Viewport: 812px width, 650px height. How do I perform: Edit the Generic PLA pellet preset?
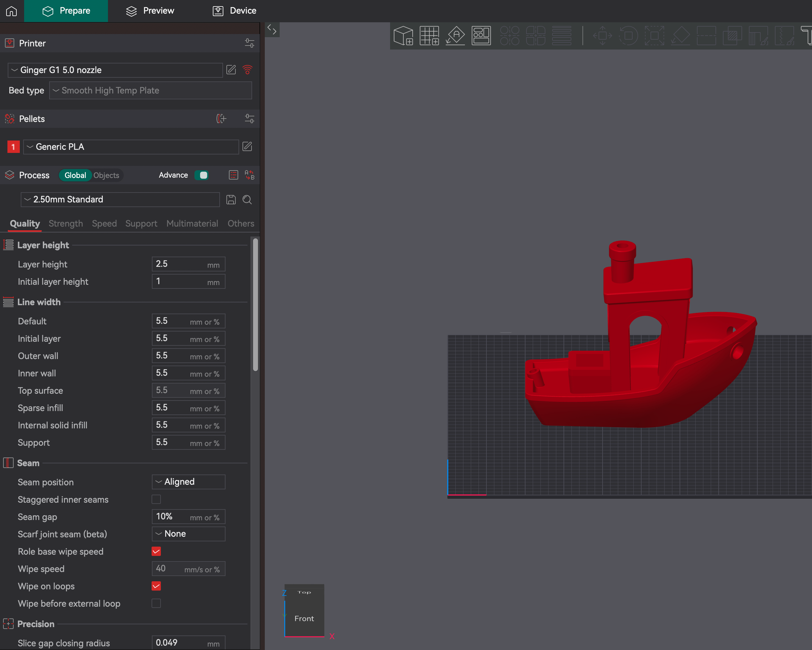point(247,147)
